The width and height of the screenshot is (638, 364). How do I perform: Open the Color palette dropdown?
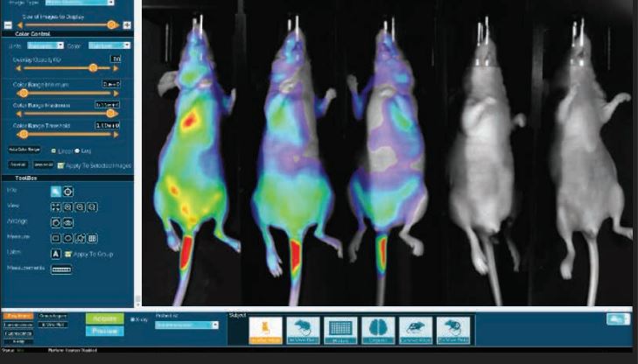pos(109,45)
